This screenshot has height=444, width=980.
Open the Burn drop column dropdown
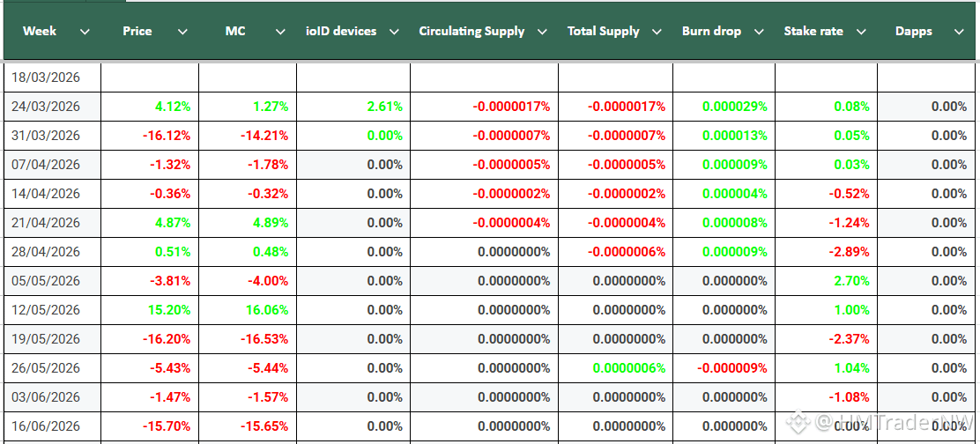click(x=759, y=32)
